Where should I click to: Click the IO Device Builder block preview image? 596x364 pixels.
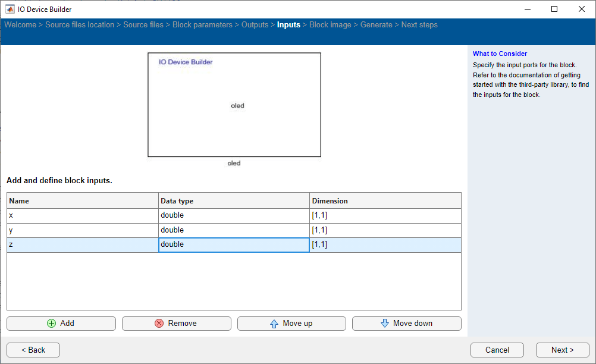pos(234,105)
